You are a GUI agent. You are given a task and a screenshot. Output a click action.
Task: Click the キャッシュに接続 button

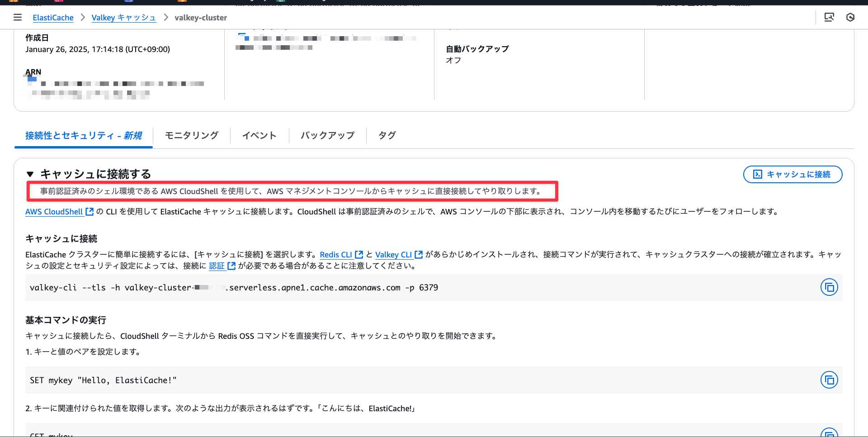(793, 174)
